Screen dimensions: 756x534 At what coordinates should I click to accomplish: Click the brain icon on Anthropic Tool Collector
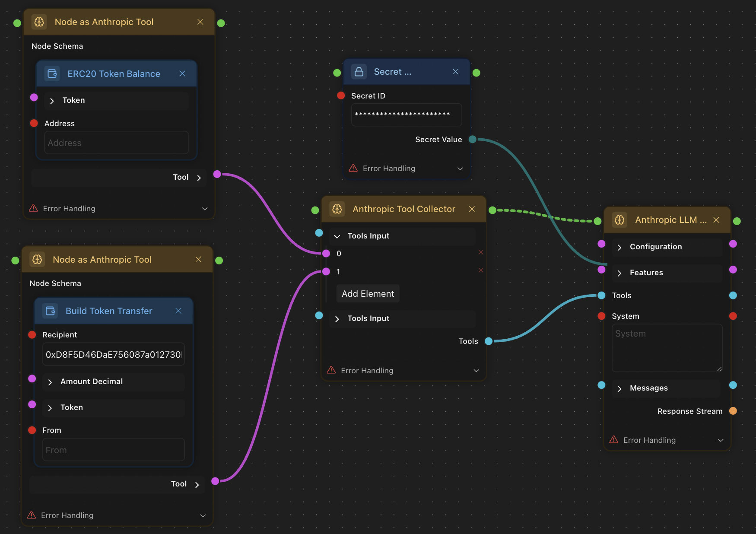(x=337, y=209)
